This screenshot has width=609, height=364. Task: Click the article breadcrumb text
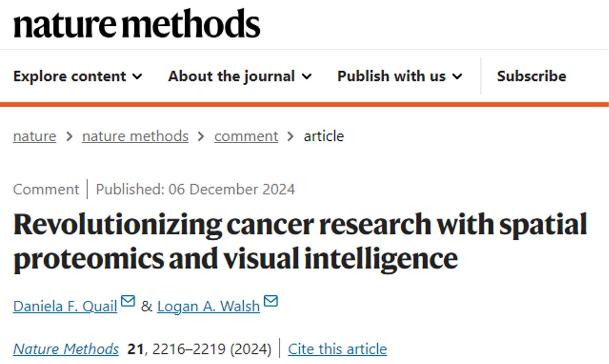click(x=323, y=136)
